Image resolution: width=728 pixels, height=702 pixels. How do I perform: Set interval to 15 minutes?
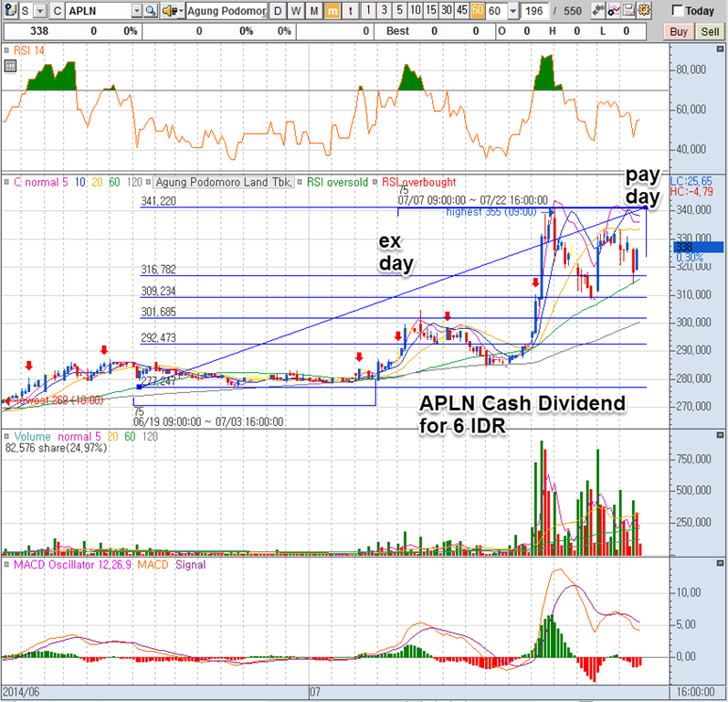click(x=431, y=10)
